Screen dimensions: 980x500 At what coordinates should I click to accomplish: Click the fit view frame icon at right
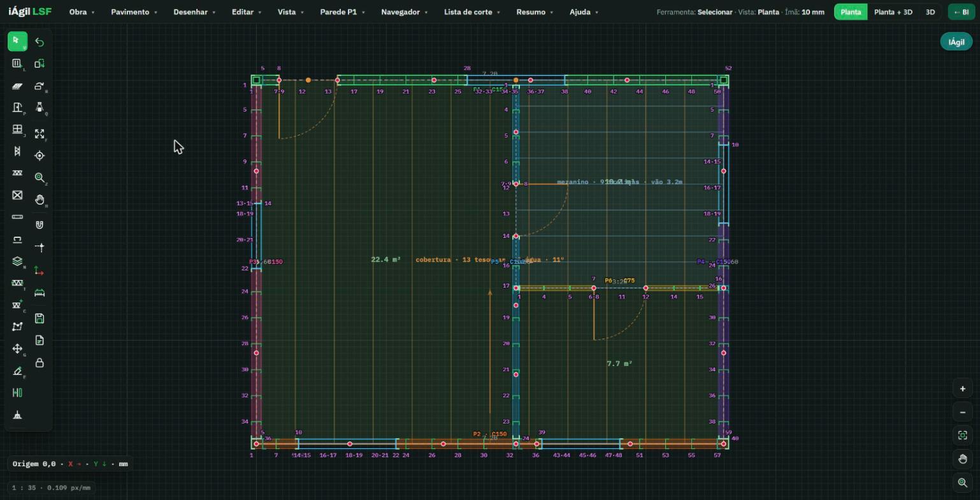(963, 436)
